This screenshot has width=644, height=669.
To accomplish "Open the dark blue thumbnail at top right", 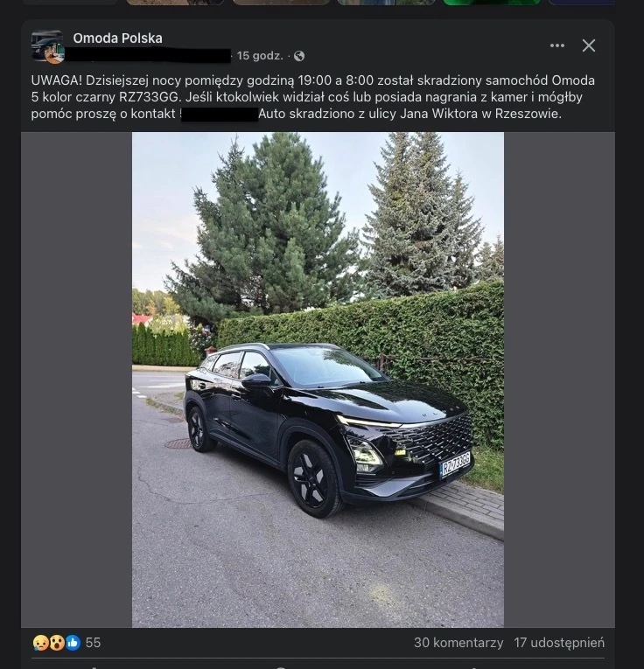I will tap(581, 2).
